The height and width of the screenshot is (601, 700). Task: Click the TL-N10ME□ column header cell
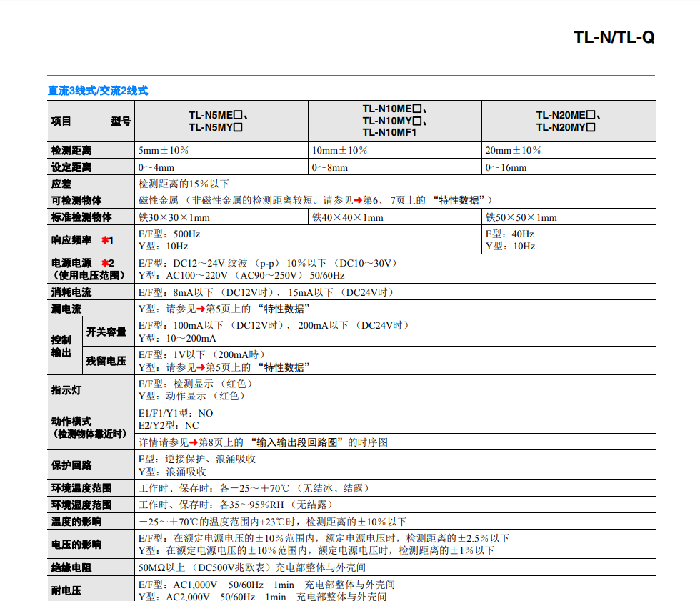[x=394, y=121]
